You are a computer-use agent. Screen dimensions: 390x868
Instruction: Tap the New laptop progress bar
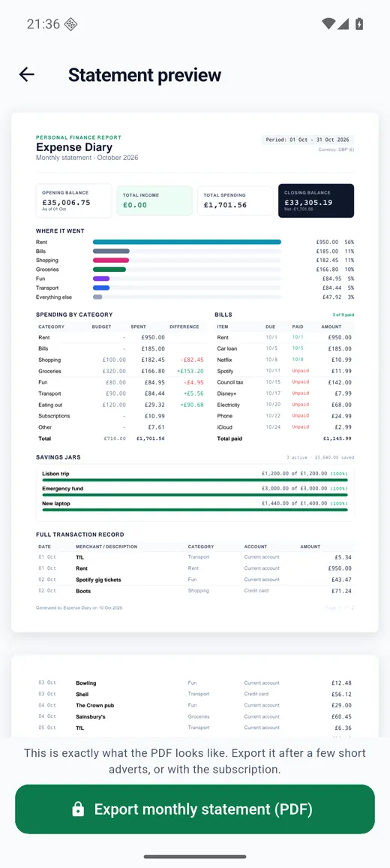coord(195,510)
